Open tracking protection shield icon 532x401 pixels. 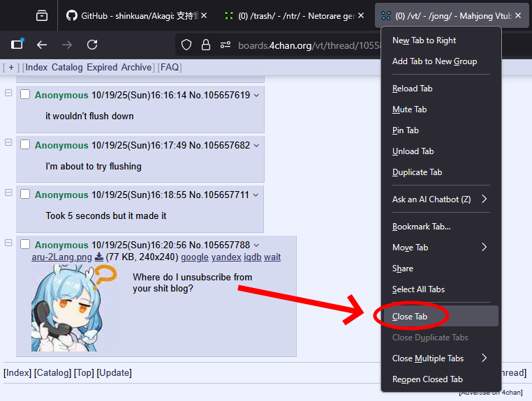pyautogui.click(x=186, y=45)
